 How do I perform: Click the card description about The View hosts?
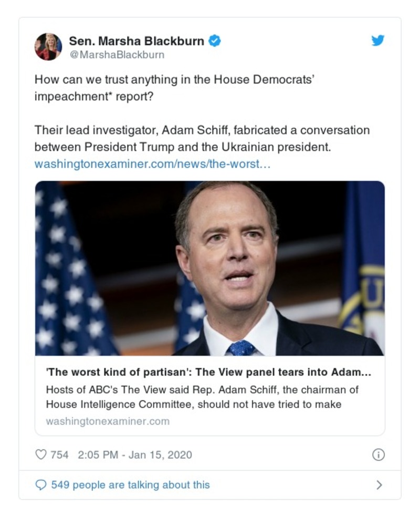202,397
